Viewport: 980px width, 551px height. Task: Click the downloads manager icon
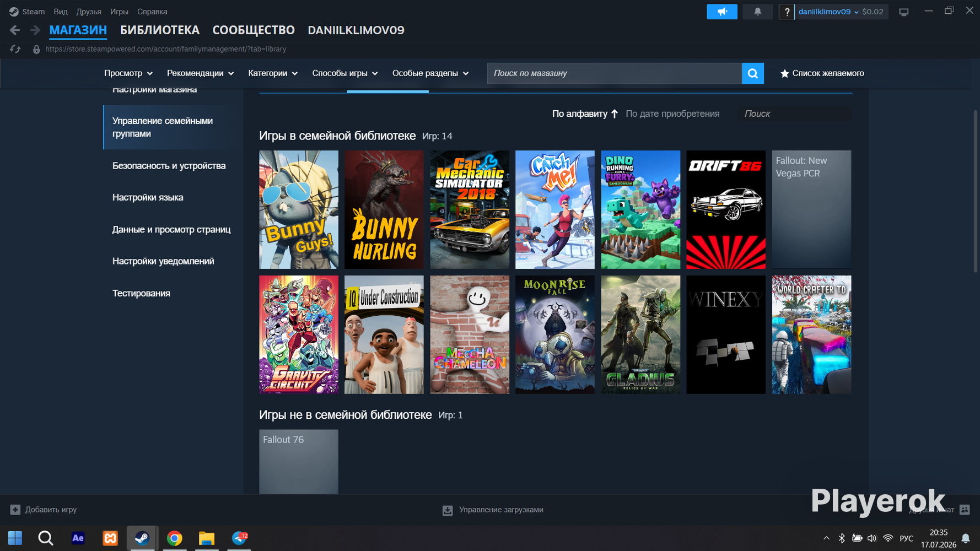click(x=448, y=510)
